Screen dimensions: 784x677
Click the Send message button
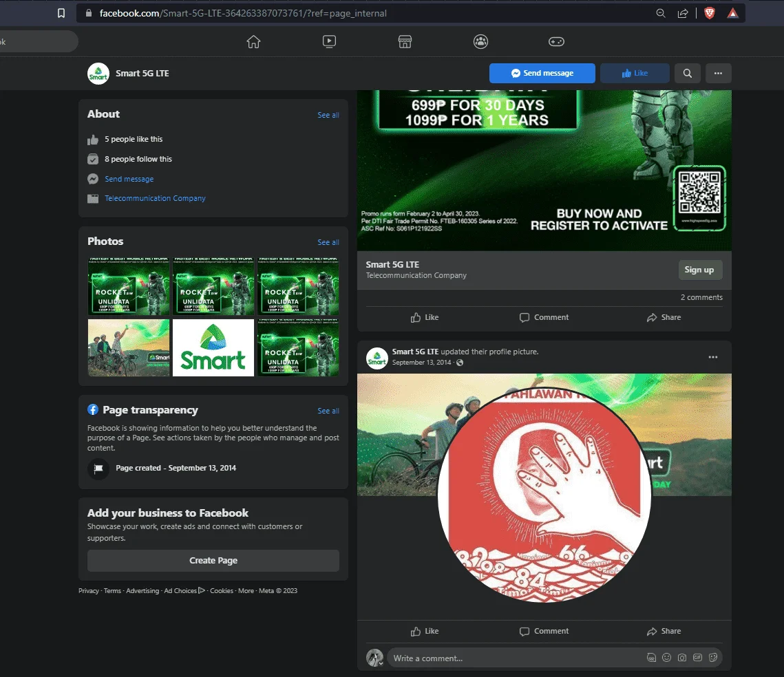(x=542, y=73)
